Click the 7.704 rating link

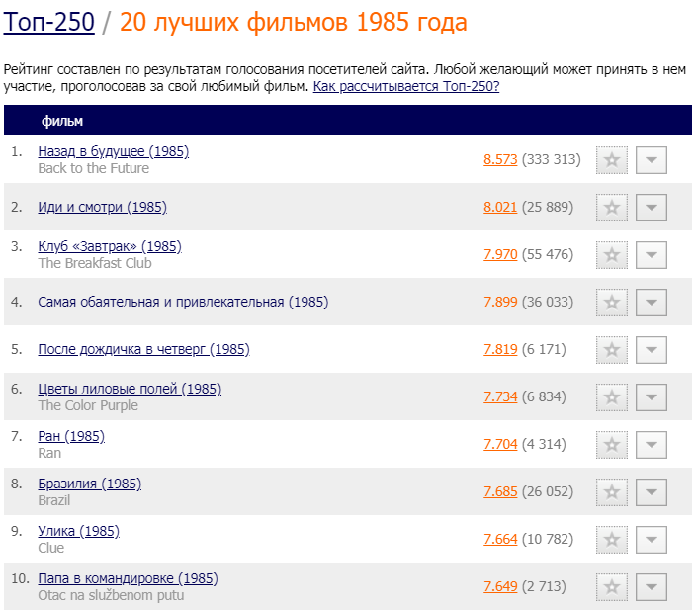coord(500,444)
